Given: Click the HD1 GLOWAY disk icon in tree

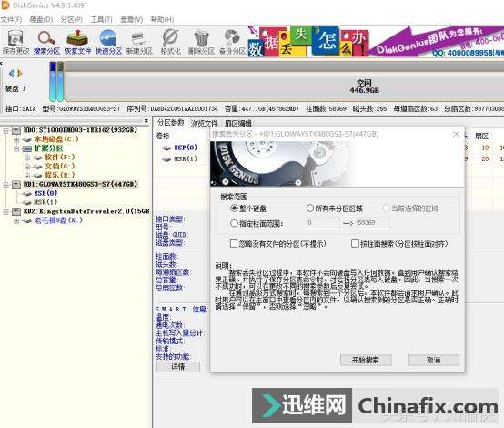Looking at the screenshot, I should tap(16, 184).
